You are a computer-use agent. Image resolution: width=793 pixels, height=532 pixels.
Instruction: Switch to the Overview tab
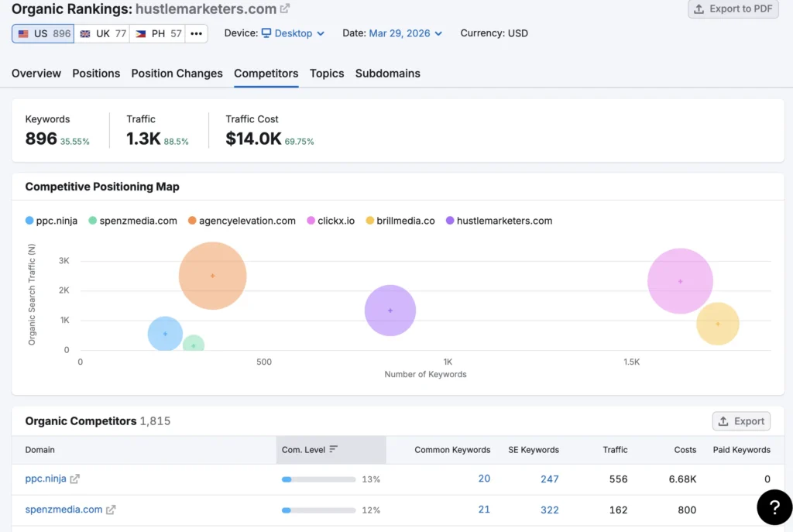(36, 74)
